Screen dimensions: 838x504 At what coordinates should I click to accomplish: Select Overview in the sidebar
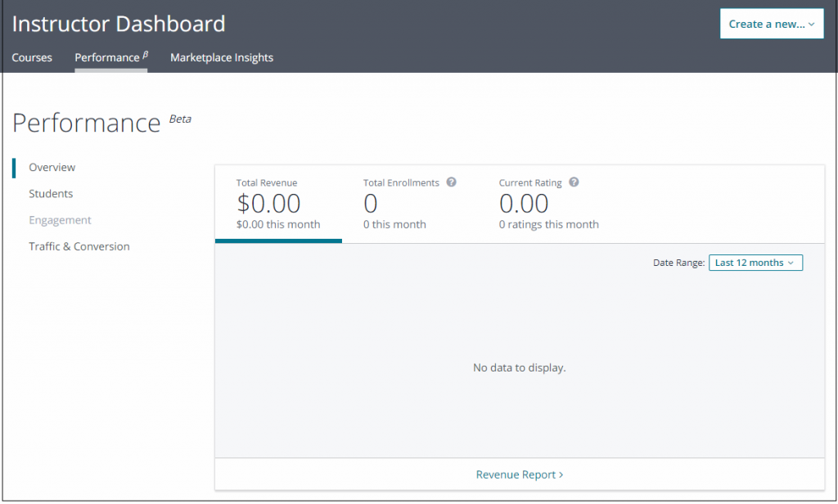coord(52,167)
